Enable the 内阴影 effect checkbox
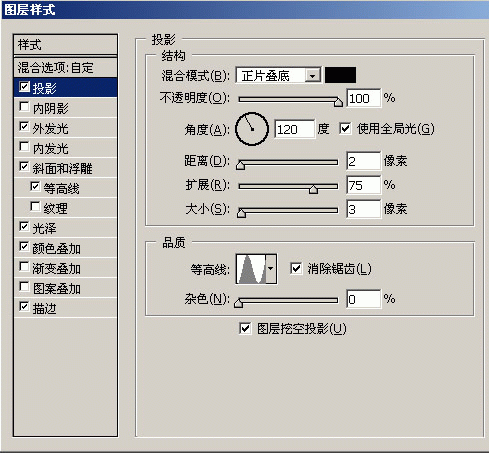Viewport: 489px width, 453px height. pyautogui.click(x=24, y=107)
